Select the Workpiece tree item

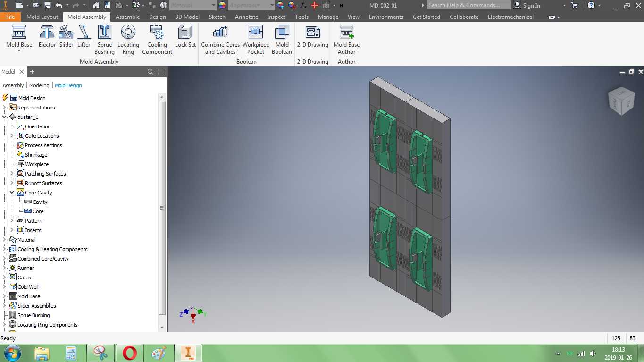point(37,164)
